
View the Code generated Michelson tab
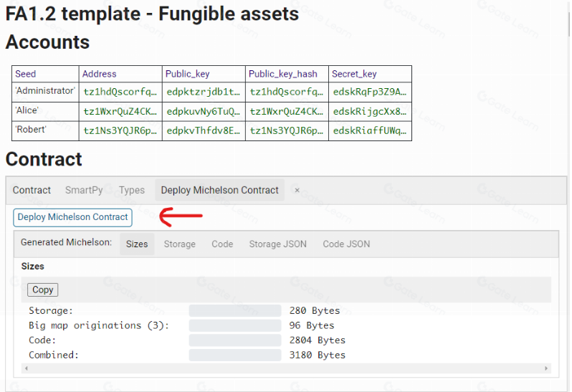coord(222,244)
